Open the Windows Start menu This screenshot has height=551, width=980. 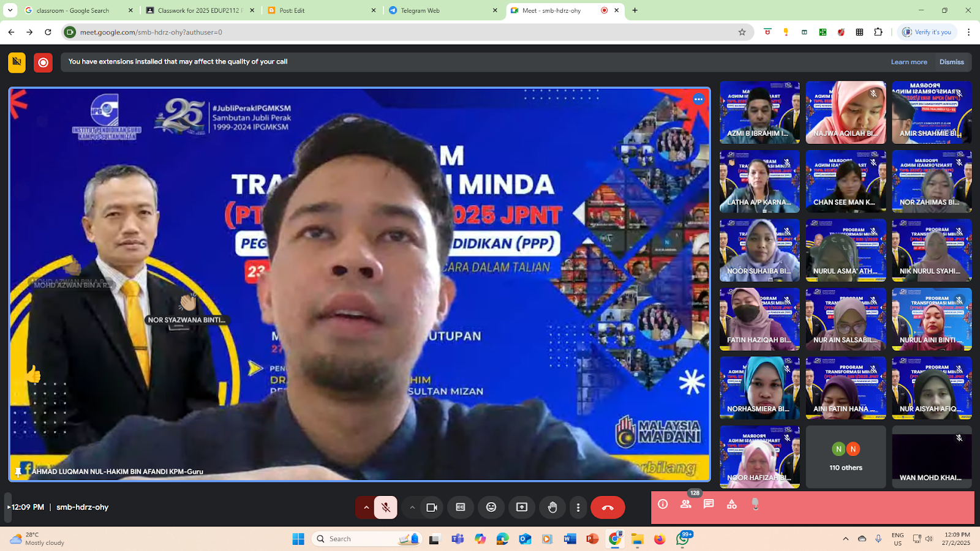[x=298, y=539]
